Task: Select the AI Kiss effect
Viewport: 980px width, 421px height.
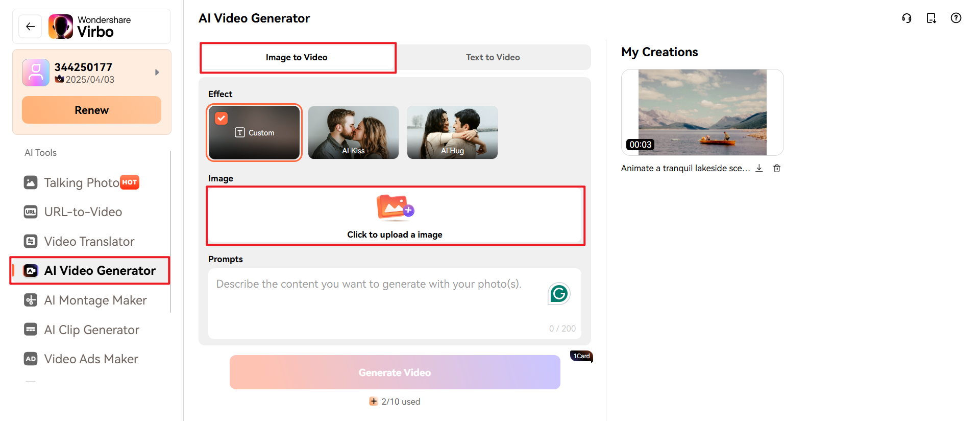Action: [x=353, y=132]
